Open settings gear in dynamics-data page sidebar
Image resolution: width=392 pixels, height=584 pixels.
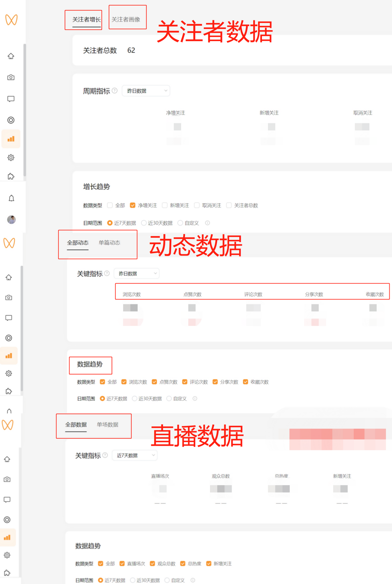[9, 373]
